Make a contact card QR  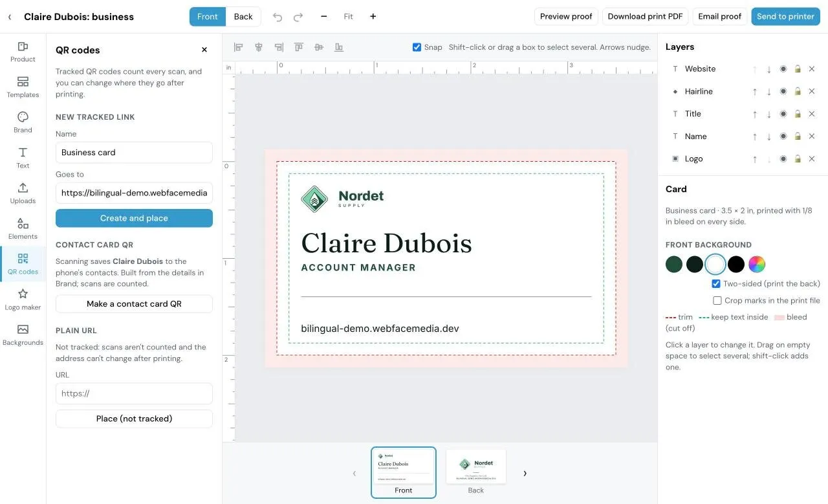coord(134,304)
